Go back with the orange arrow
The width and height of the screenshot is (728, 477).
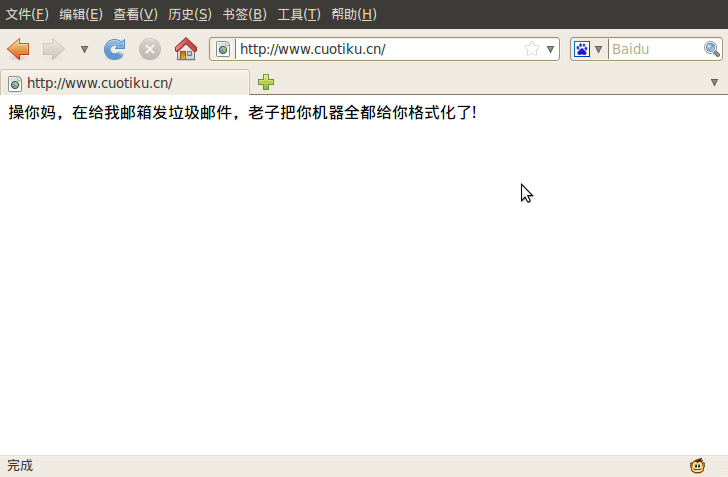[x=19, y=49]
